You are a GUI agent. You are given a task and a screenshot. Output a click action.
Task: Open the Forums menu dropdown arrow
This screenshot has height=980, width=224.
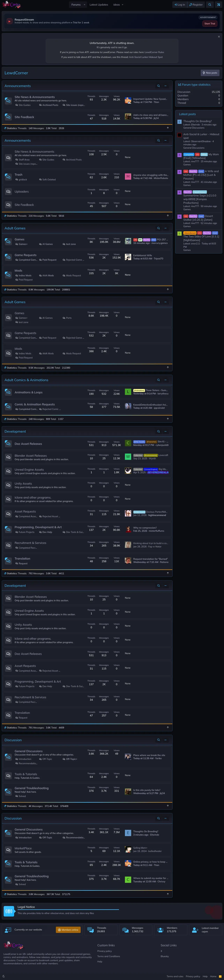pyautogui.click(x=84, y=5)
